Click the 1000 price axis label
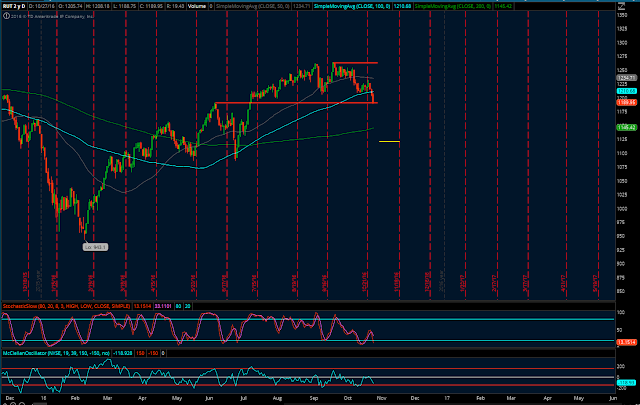640x405 pixels. point(622,209)
